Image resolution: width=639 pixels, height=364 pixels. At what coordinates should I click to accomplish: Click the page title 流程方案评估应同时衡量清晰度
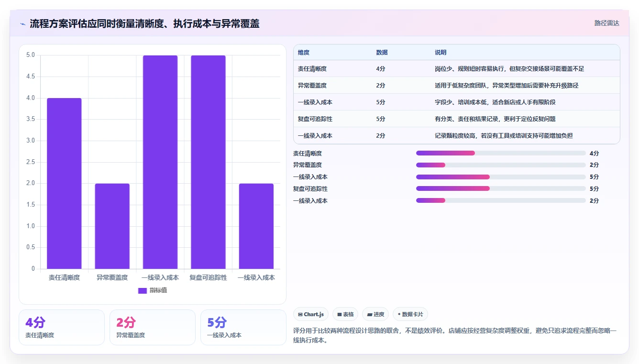tap(144, 23)
